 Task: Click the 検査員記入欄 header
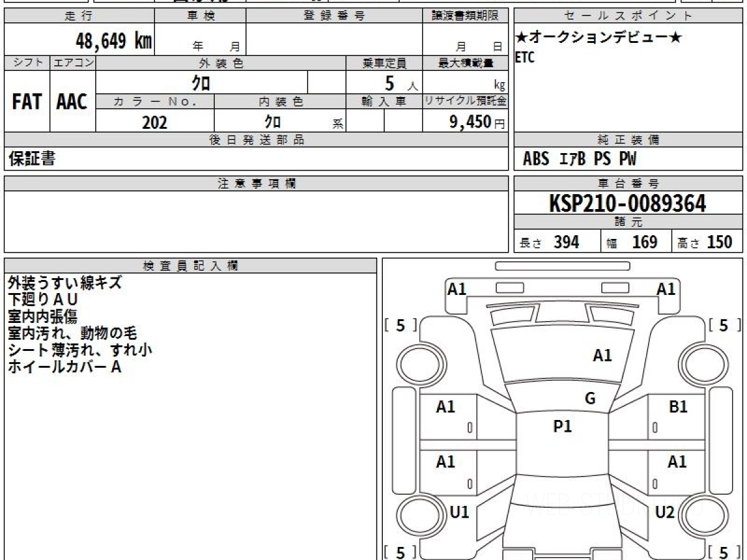pos(190,266)
